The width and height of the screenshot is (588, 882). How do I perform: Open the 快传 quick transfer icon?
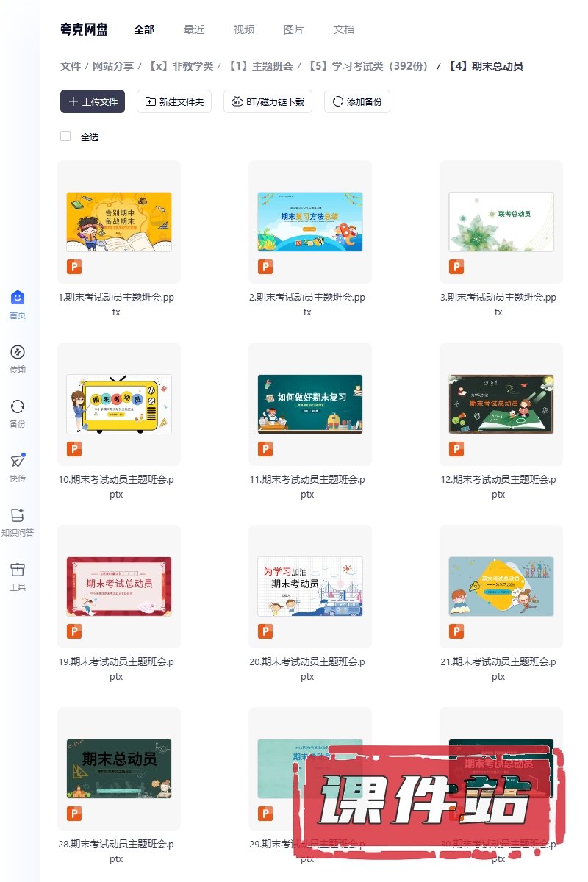click(x=18, y=461)
